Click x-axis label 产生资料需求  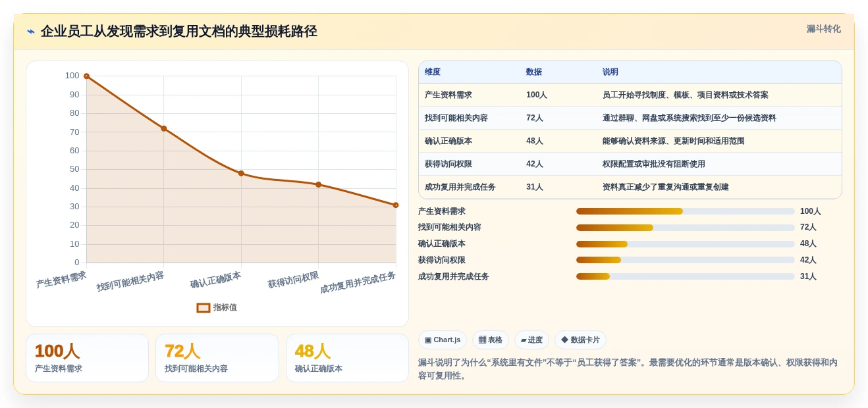pyautogui.click(x=61, y=280)
